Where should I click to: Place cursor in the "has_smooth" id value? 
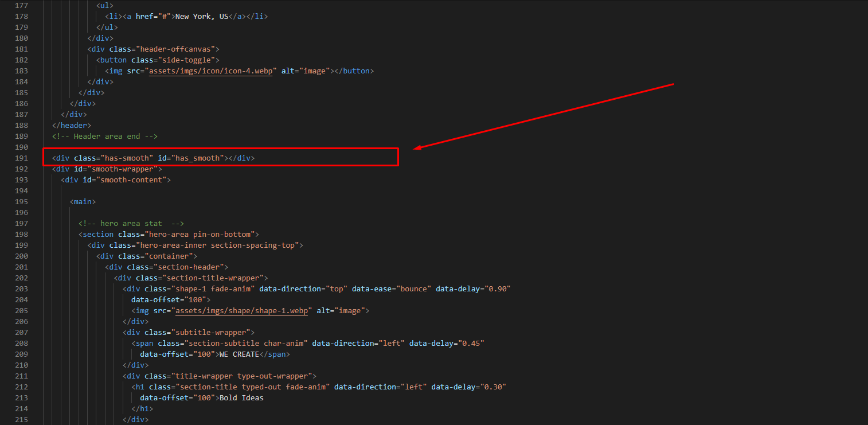click(198, 158)
